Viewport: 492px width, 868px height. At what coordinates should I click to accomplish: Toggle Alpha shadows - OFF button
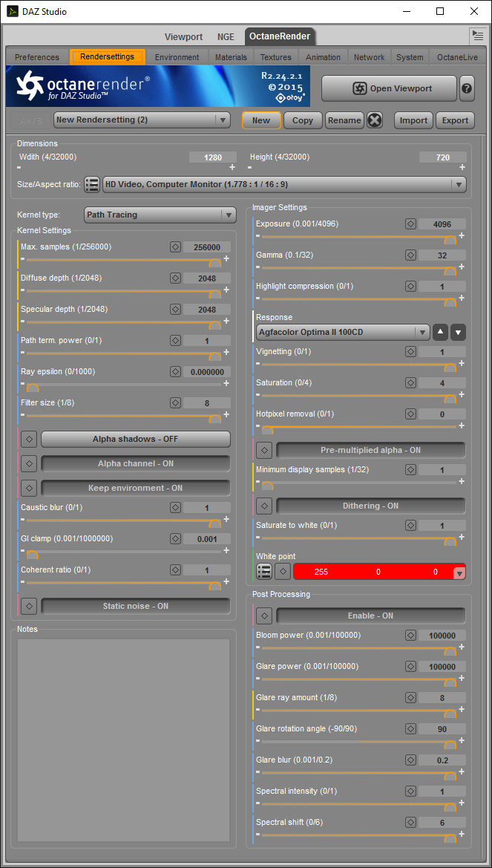136,439
